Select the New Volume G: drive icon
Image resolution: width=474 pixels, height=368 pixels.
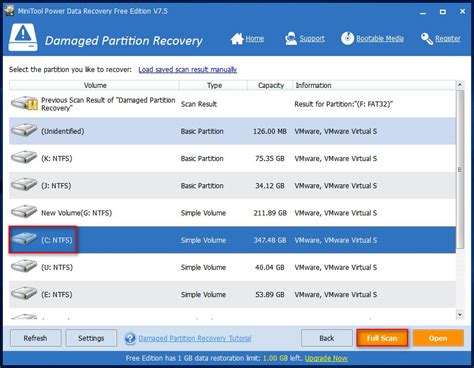coord(24,212)
